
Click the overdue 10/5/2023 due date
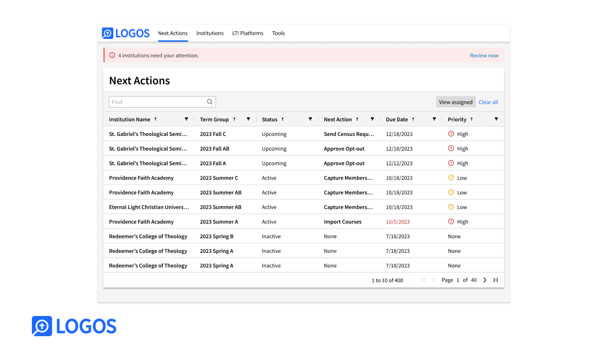click(398, 222)
